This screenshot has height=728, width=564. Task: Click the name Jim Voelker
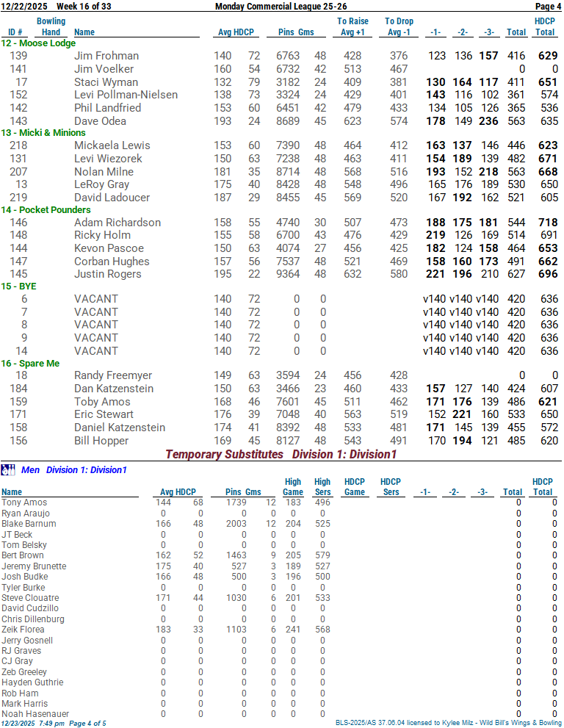104,69
